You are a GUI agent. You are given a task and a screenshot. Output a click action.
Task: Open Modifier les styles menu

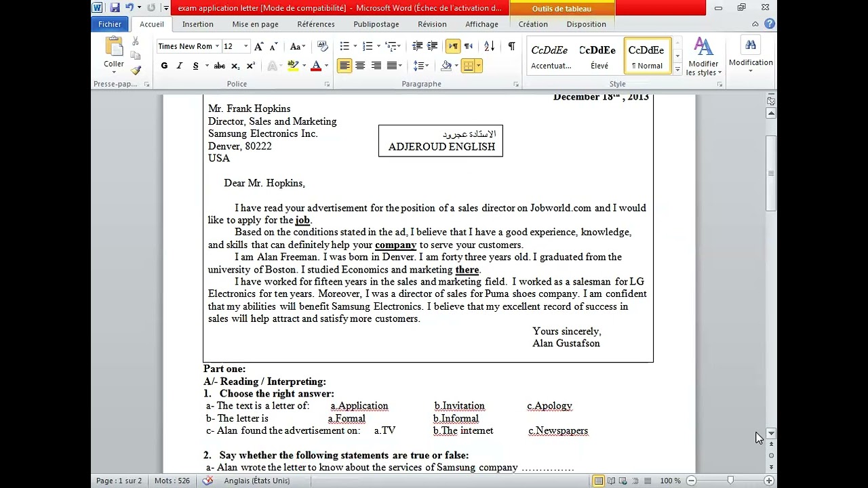[703, 57]
